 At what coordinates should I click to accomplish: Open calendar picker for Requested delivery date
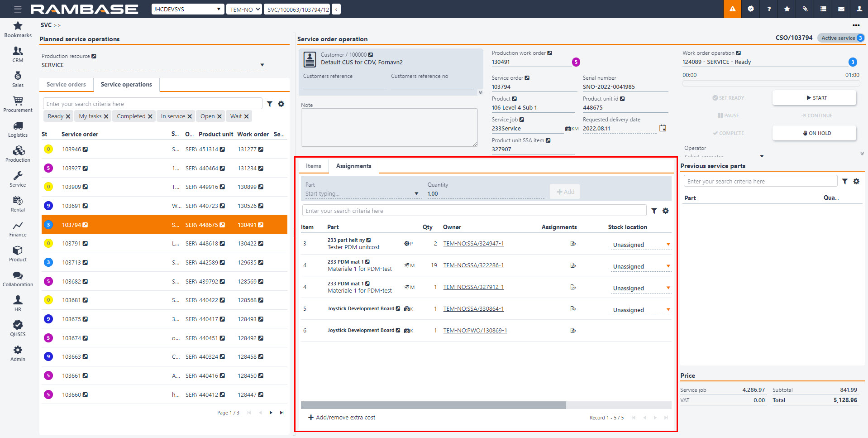coord(663,128)
